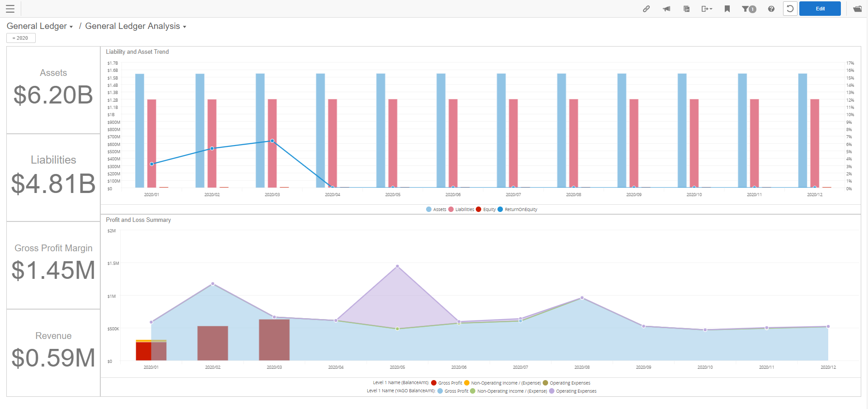The height and width of the screenshot is (409, 868).
Task: Click the help question mark icon
Action: pyautogui.click(x=771, y=9)
